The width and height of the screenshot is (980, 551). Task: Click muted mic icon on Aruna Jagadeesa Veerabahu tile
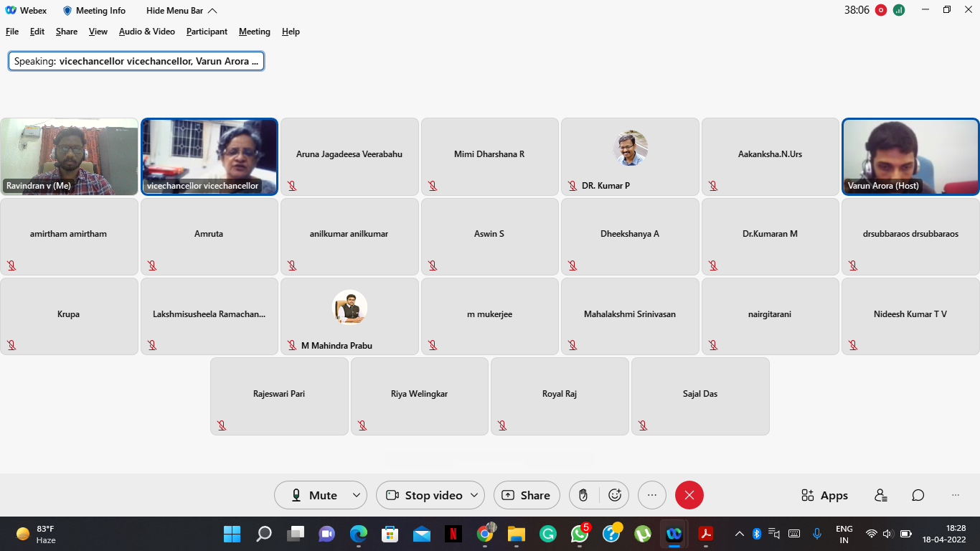point(292,186)
